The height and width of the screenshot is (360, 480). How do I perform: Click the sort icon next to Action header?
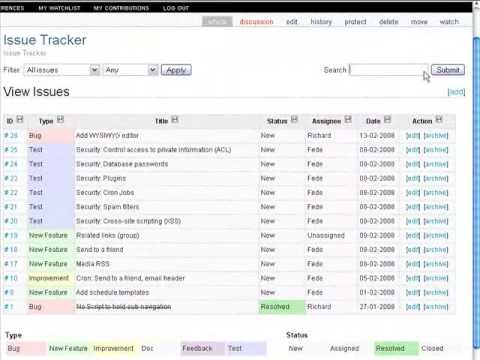[439, 119]
